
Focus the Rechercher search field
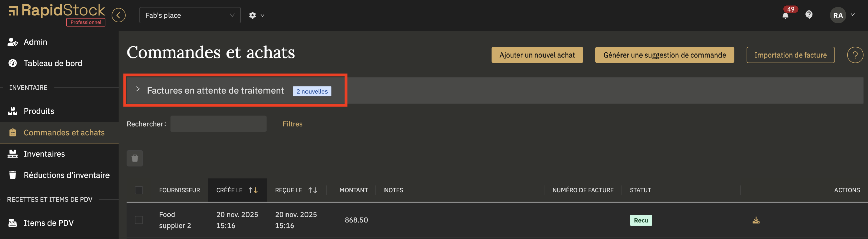pyautogui.click(x=218, y=124)
